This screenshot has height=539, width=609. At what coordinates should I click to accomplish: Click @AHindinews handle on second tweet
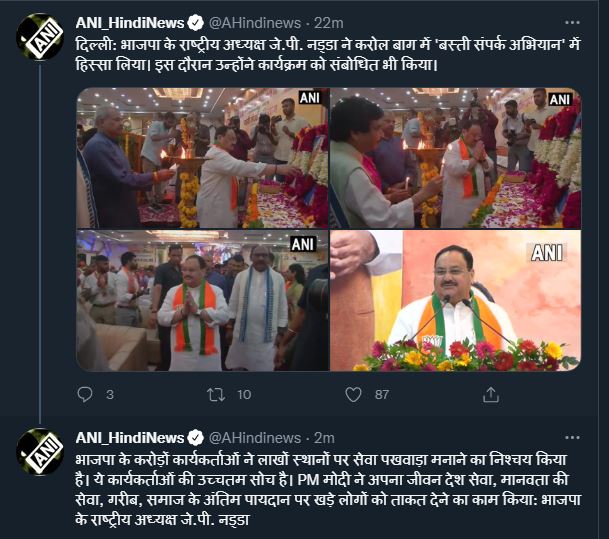(255, 438)
